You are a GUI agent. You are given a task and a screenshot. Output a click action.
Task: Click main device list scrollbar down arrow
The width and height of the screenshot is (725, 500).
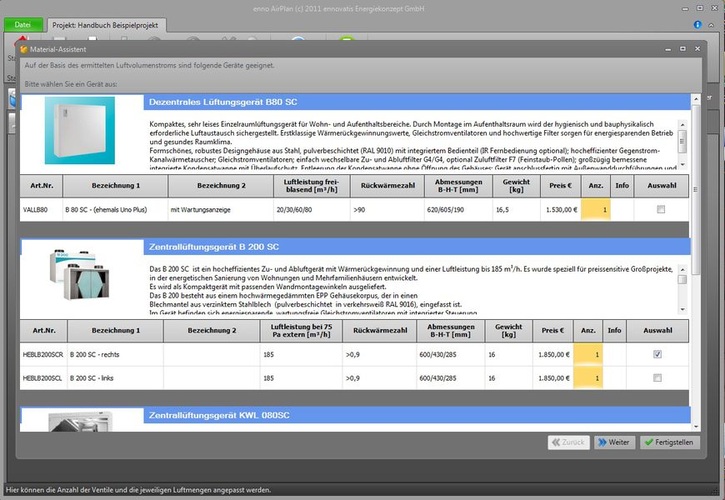click(x=695, y=426)
